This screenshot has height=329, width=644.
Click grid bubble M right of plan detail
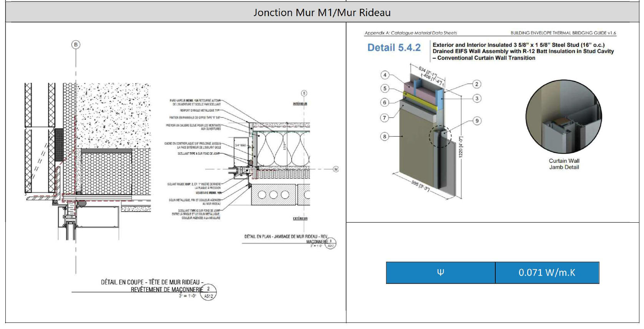point(336,169)
